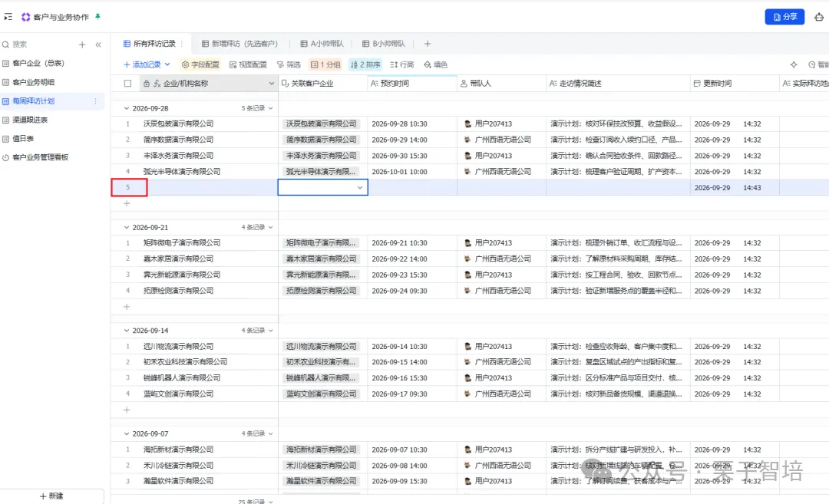The image size is (829, 504).
Task: Collapse the sidebar with the top-left menu icon
Action: tap(8, 17)
